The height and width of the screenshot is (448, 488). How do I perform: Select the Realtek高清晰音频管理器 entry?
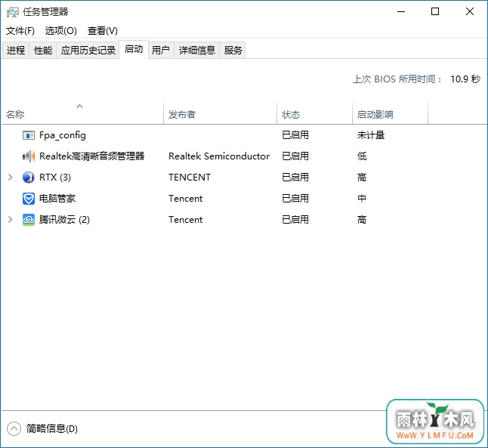click(92, 156)
